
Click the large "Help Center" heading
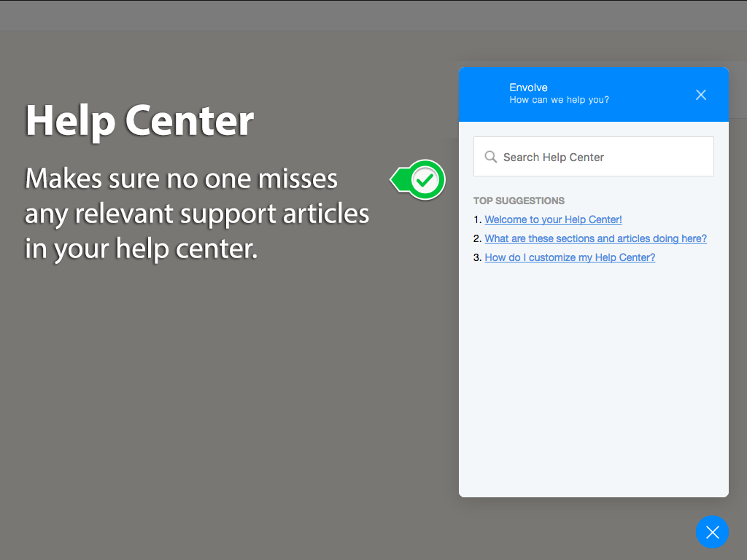tap(139, 120)
